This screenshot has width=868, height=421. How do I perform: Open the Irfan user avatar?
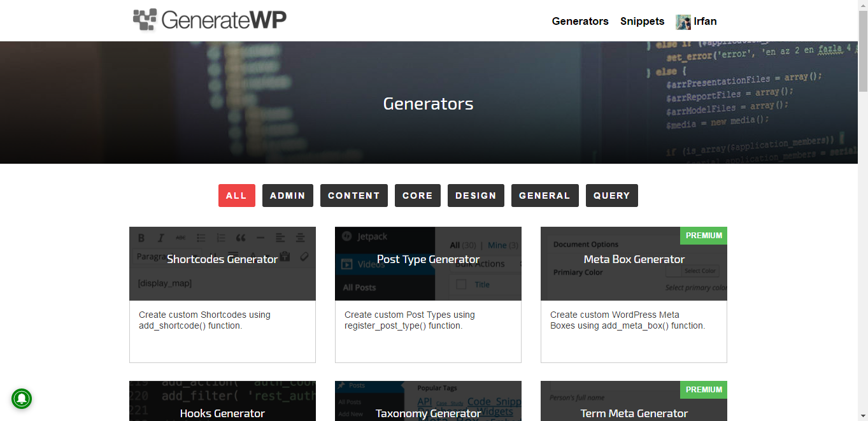coord(683,22)
